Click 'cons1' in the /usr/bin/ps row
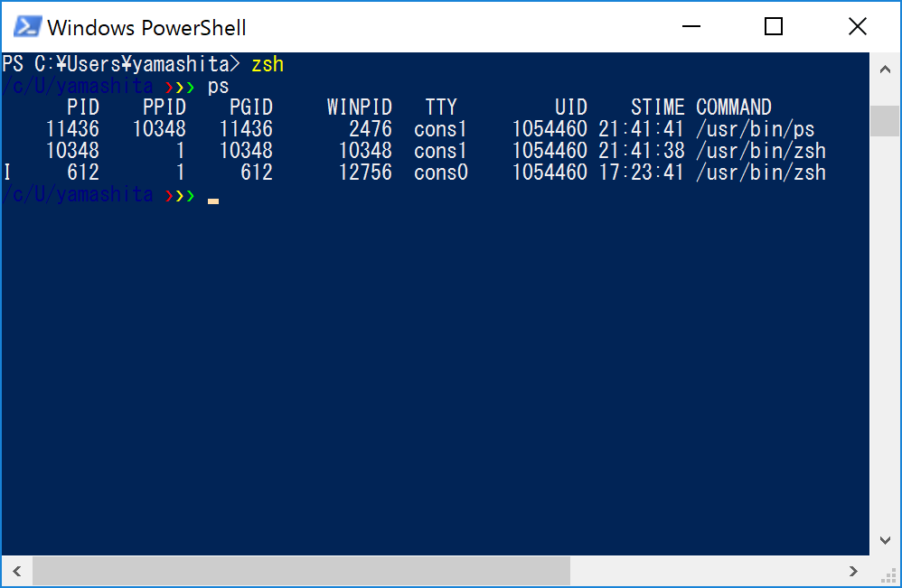The width and height of the screenshot is (902, 588). point(440,129)
